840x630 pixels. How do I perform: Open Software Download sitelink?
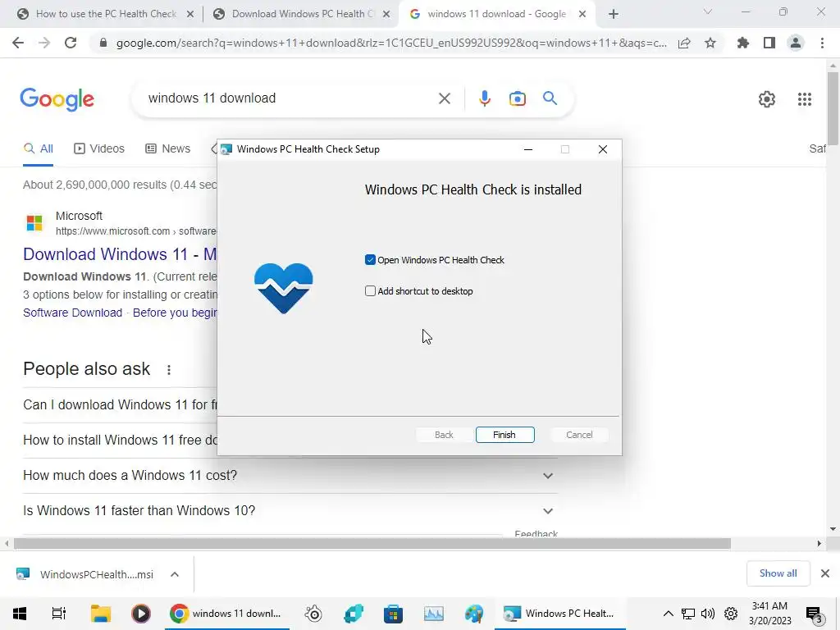[72, 313]
